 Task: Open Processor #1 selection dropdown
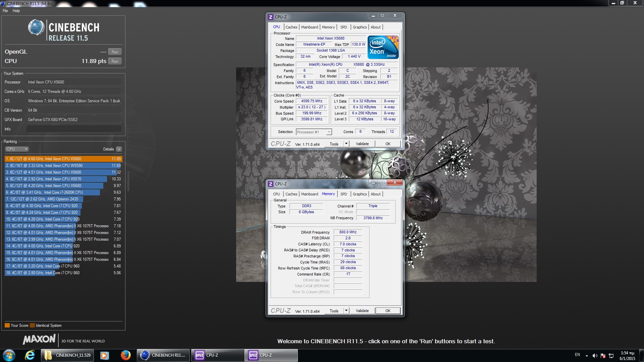[314, 132]
